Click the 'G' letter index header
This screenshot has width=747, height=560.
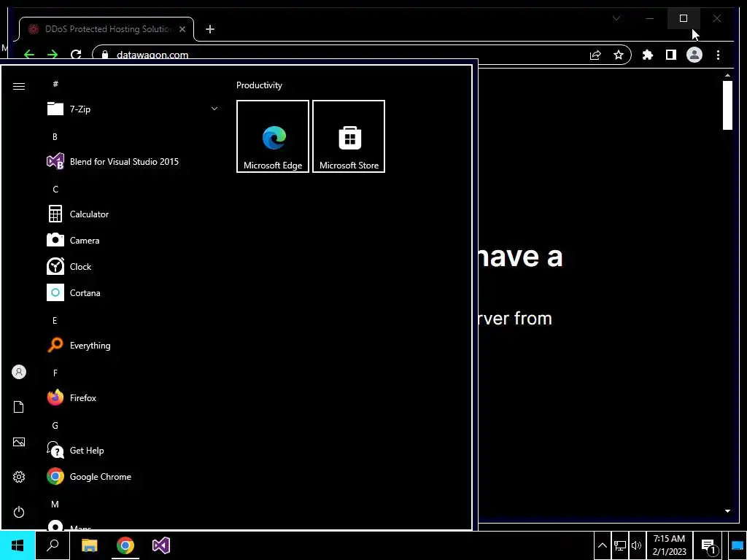(55, 425)
